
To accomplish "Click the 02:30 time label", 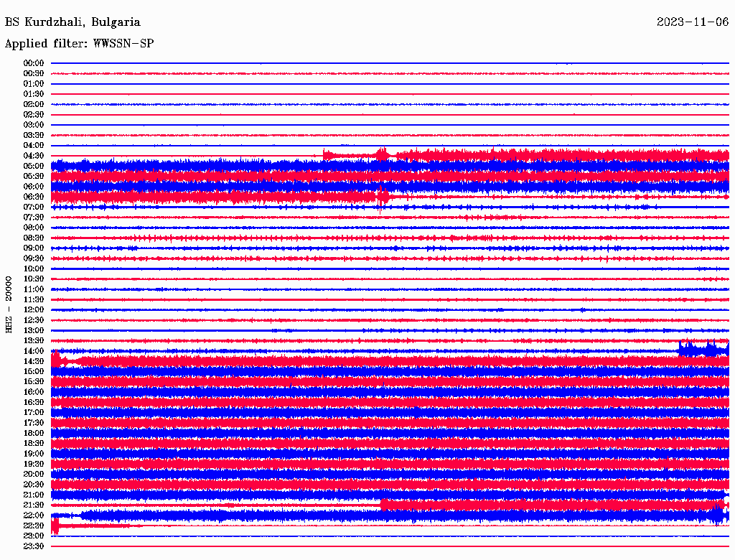I will (34, 114).
